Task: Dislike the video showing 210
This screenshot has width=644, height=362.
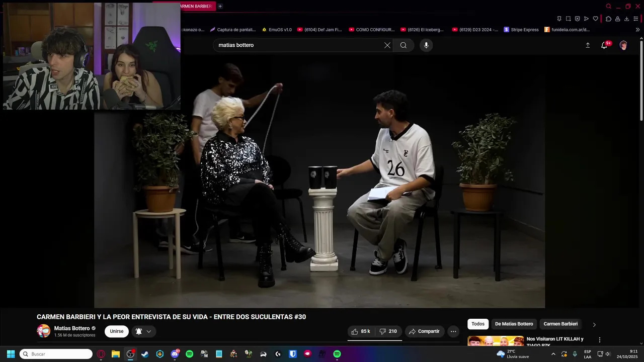Action: tap(388, 331)
